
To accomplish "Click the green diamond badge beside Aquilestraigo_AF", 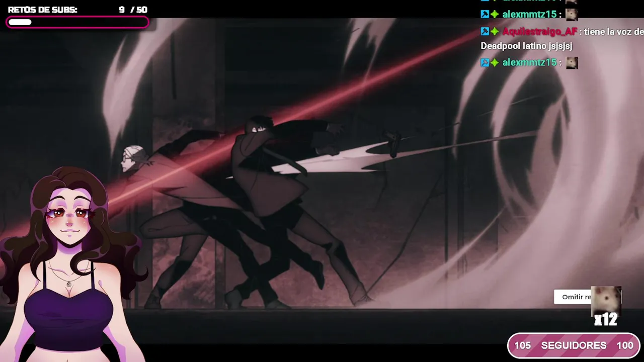I will (x=495, y=32).
